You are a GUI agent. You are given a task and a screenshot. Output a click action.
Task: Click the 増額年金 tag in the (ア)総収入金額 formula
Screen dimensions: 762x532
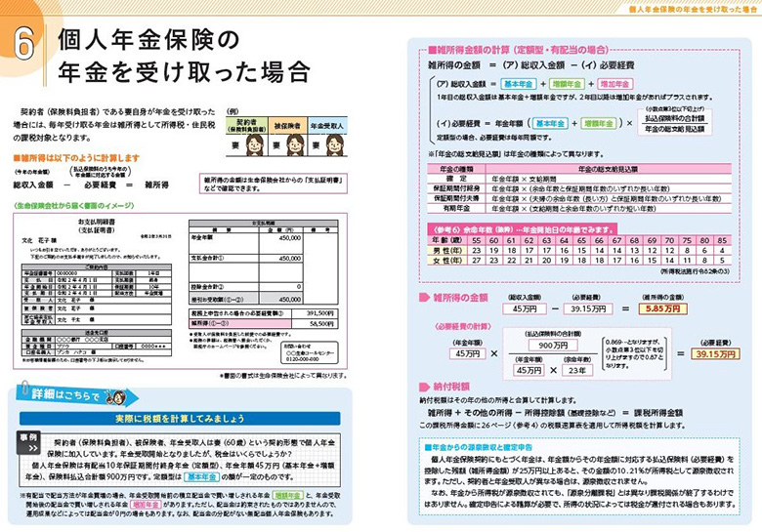(x=567, y=84)
